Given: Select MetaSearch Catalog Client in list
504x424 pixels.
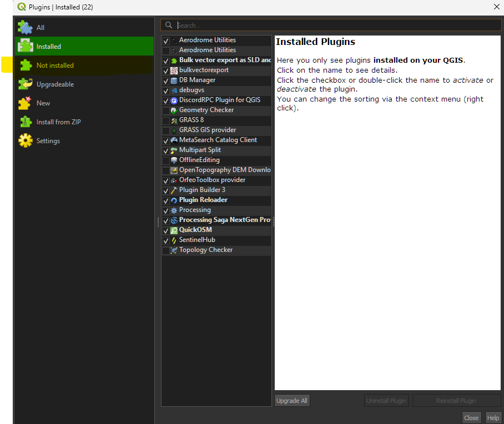Looking at the screenshot, I should point(218,140).
